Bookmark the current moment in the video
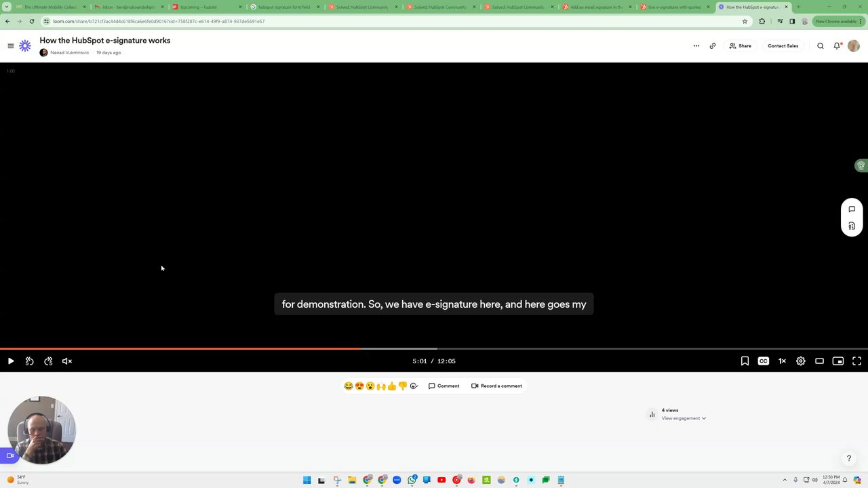Viewport: 868px width, 488px height. (x=745, y=361)
